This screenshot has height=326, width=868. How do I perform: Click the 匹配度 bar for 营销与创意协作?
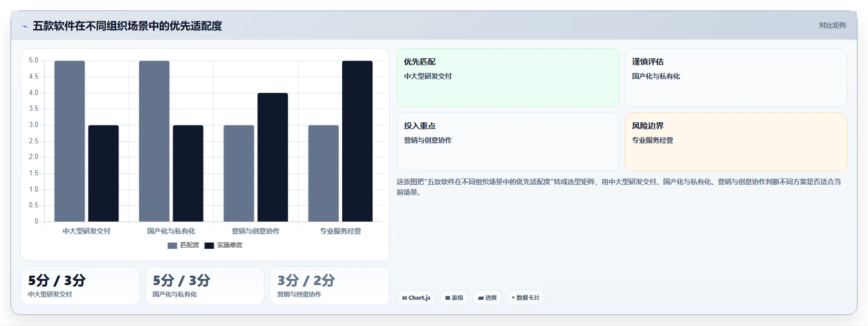pyautogui.click(x=239, y=173)
